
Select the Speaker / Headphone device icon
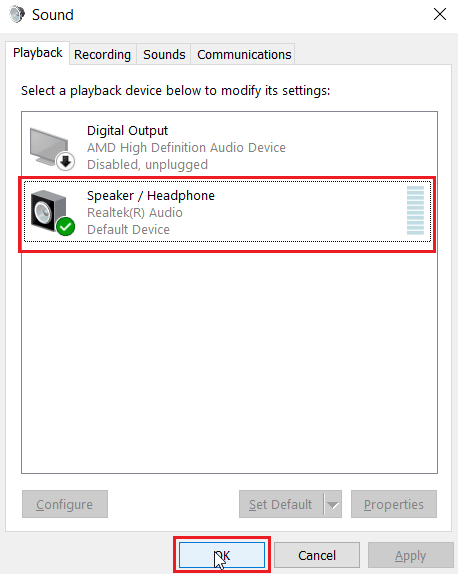(52, 212)
